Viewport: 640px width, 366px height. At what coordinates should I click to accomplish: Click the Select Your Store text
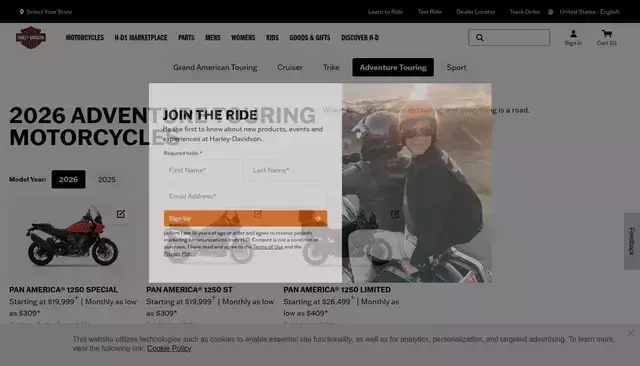click(x=49, y=12)
